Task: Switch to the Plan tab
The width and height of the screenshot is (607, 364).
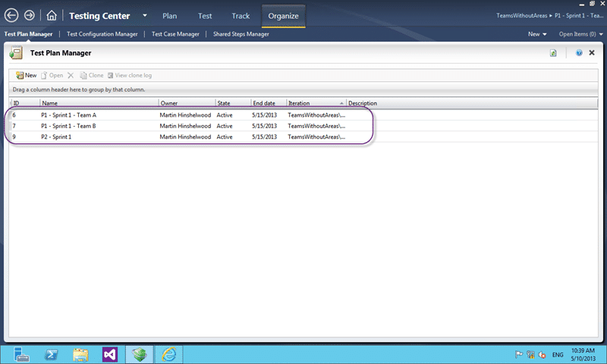Action: pos(169,16)
